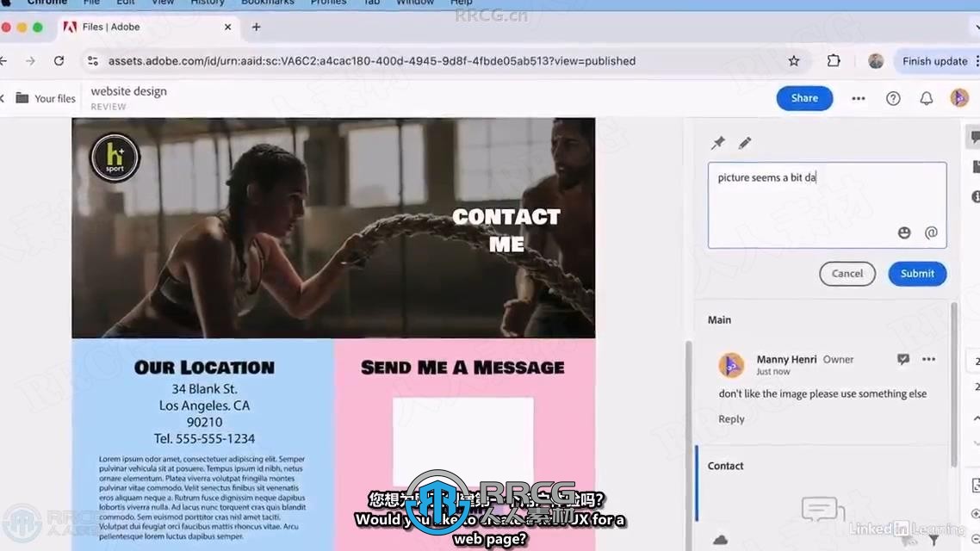Open the help question mark icon
Screen dimensions: 980x551
click(893, 98)
